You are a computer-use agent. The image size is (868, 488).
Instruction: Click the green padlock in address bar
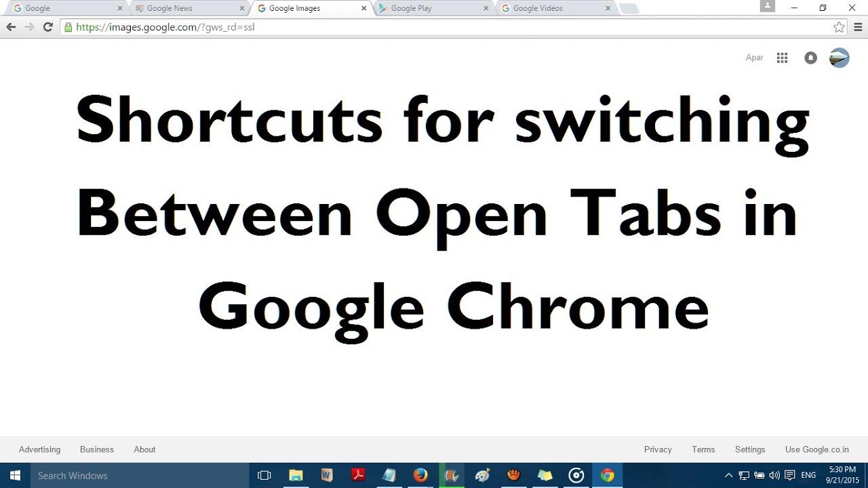[68, 27]
